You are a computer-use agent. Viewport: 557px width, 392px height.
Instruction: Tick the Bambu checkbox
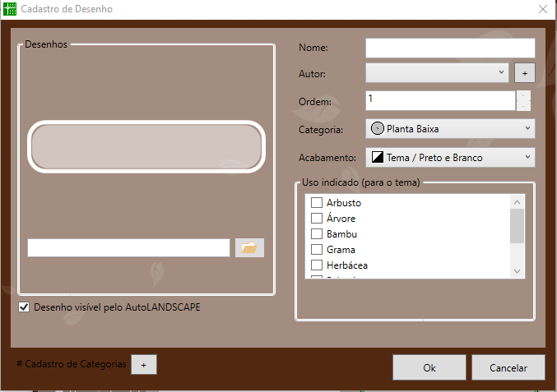click(316, 234)
